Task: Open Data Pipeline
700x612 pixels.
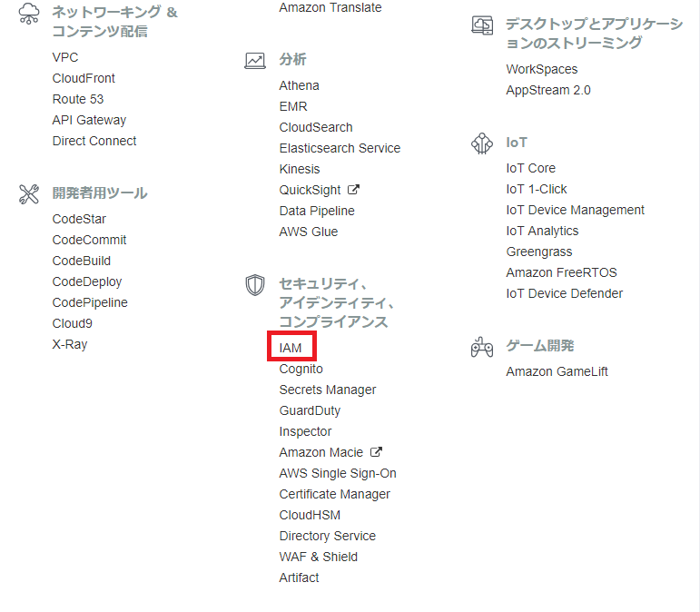Action: [x=317, y=212]
